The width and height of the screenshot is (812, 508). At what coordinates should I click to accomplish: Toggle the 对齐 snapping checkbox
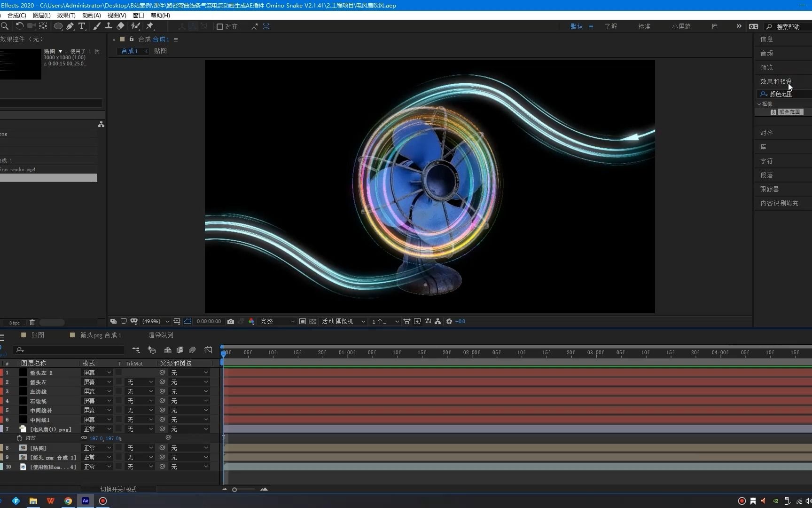(220, 27)
